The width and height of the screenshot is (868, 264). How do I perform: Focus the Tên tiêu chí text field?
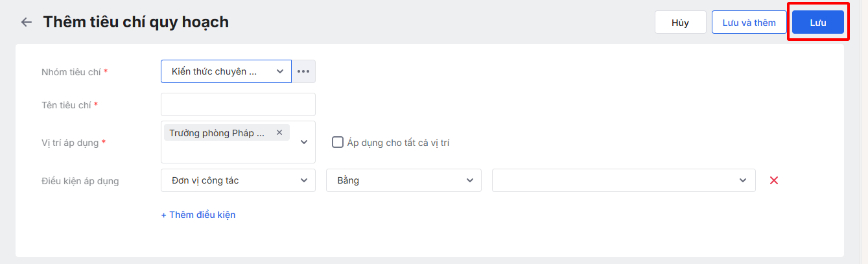pos(238,104)
